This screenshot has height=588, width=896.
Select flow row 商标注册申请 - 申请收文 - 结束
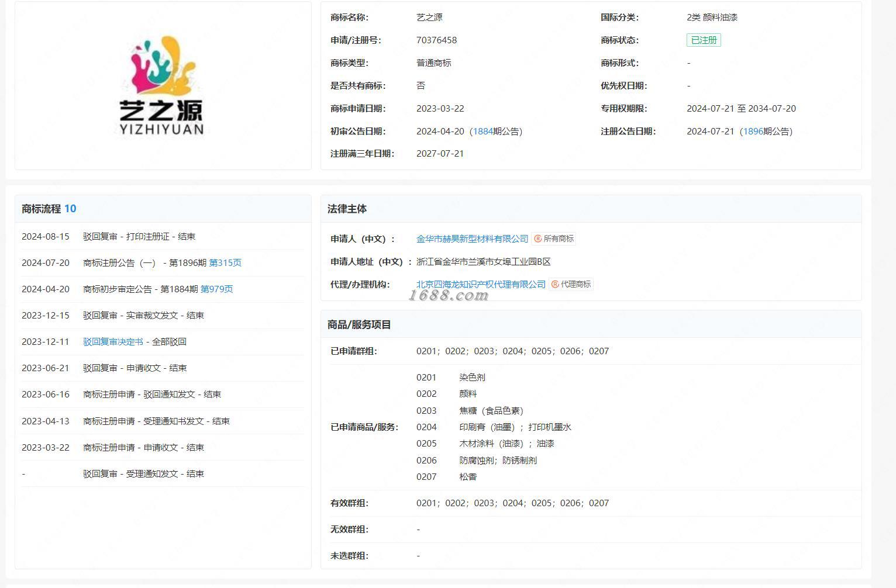[143, 448]
